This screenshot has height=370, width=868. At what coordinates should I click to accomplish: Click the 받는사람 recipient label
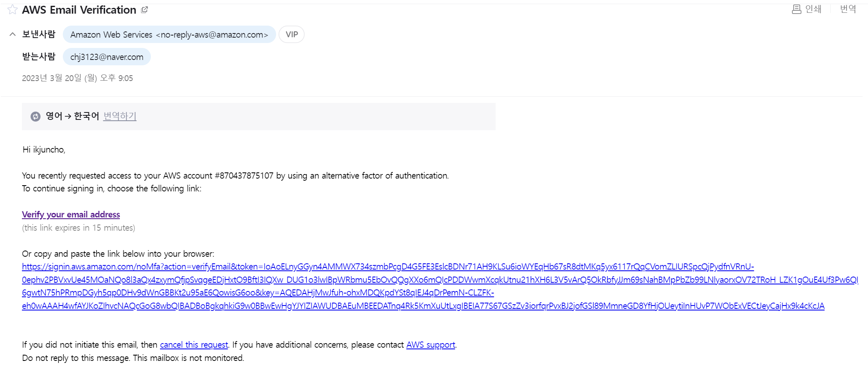[x=38, y=57]
